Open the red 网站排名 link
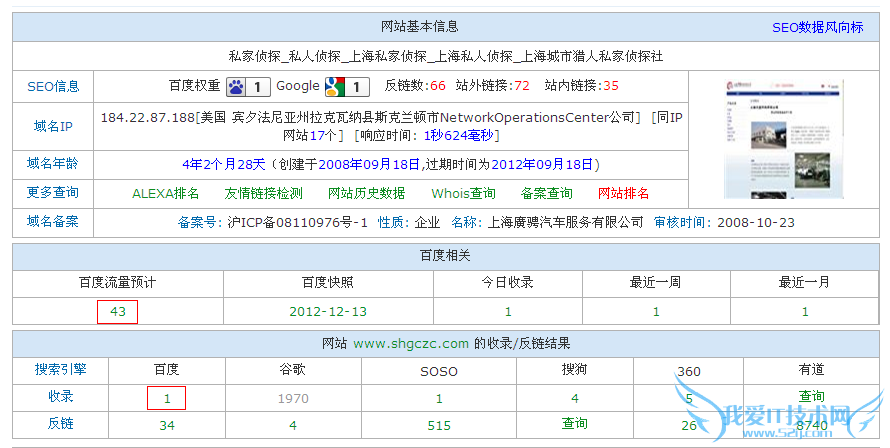Viewport: 890px width, 448px height. 623,194
